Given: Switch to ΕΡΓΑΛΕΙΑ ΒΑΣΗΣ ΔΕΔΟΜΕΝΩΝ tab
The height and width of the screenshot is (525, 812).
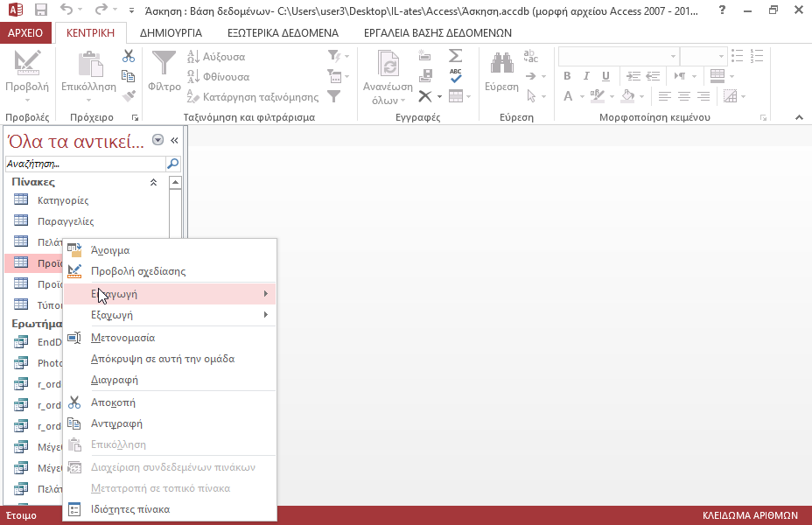Looking at the screenshot, I should click(x=437, y=33).
